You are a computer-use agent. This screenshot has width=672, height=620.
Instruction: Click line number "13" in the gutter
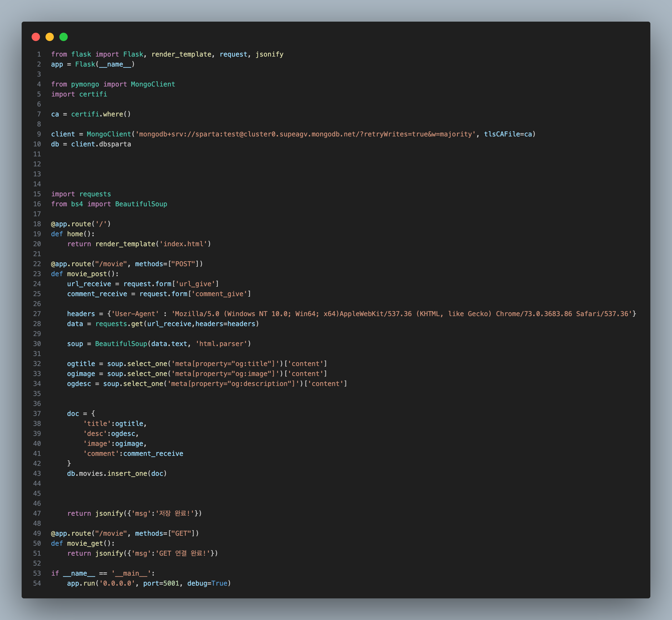(x=37, y=174)
